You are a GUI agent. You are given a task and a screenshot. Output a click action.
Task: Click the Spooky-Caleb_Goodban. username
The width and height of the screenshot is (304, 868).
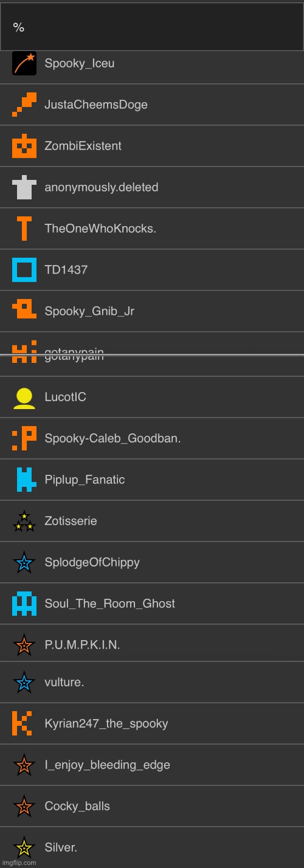point(112,438)
